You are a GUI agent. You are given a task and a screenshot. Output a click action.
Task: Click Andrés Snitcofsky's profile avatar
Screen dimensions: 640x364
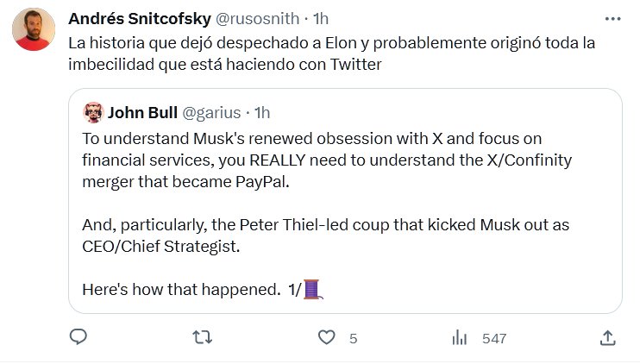pyautogui.click(x=34, y=30)
